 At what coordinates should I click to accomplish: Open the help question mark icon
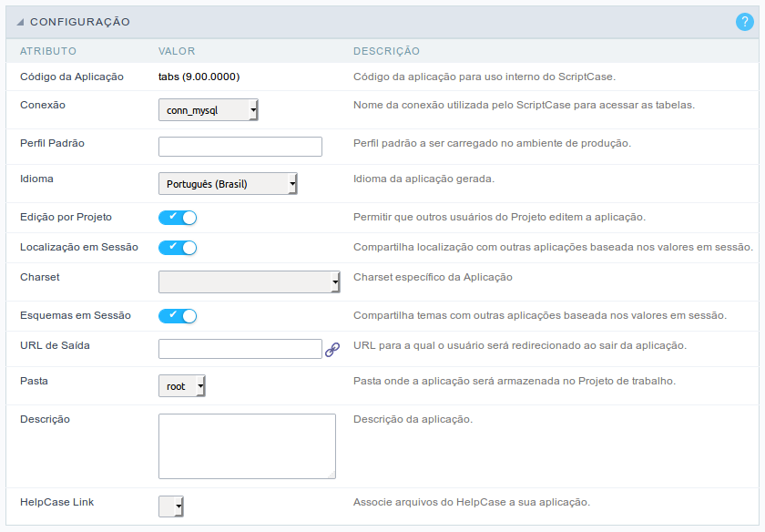[x=745, y=22]
